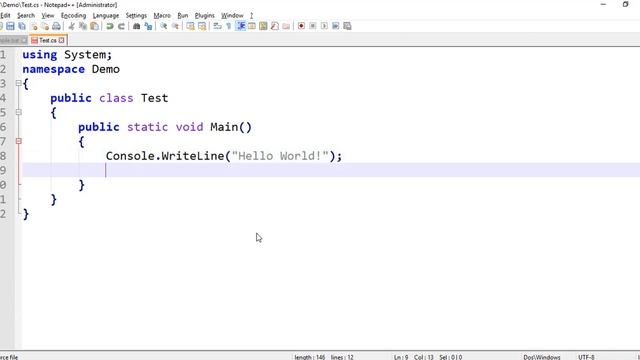Open the Run menu
This screenshot has width=640, height=360.
183,16
